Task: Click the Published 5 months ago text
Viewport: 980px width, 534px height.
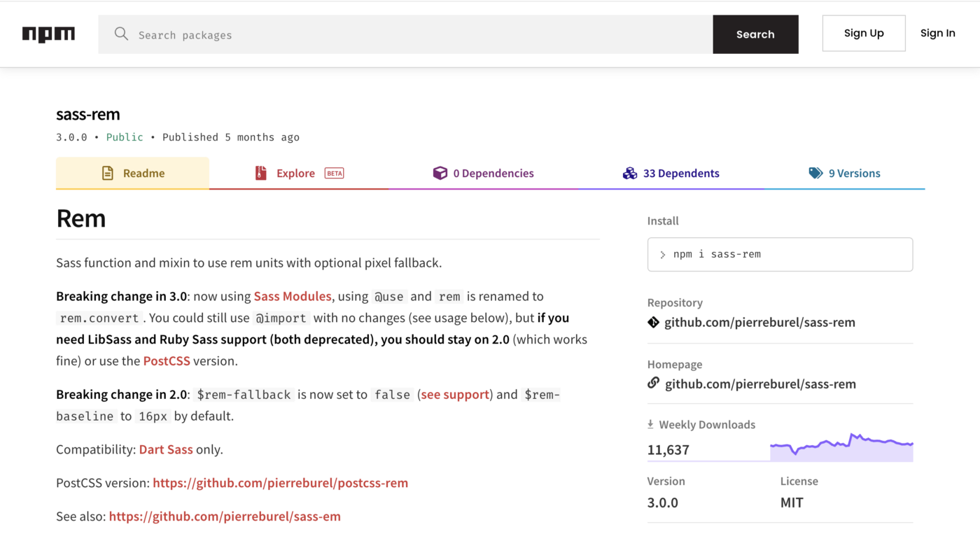Action: click(231, 137)
